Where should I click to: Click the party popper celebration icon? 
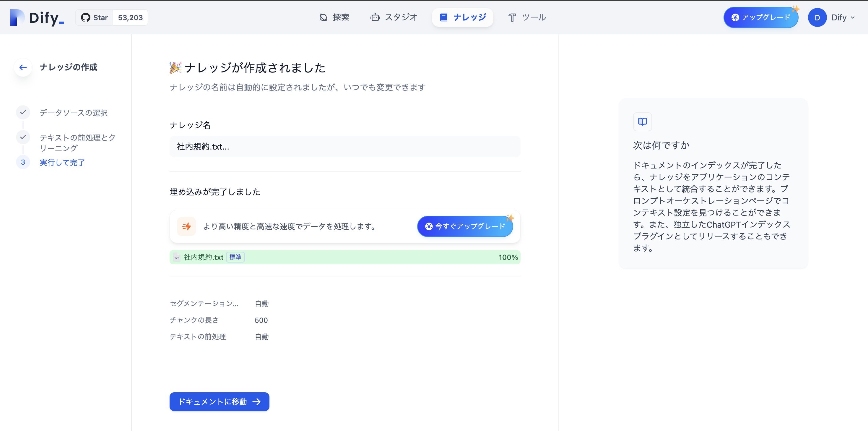(175, 68)
